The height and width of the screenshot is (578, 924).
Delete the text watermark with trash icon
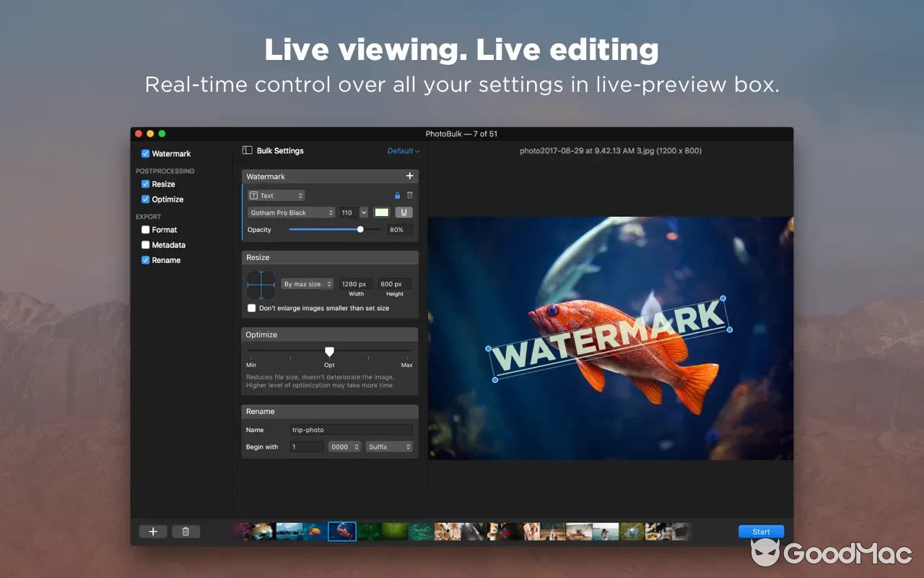[410, 196]
